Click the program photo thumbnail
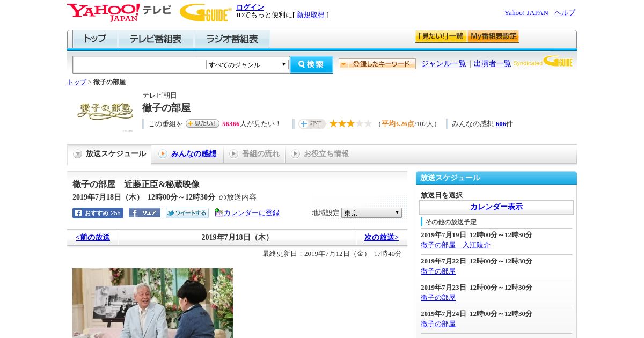 152,303
